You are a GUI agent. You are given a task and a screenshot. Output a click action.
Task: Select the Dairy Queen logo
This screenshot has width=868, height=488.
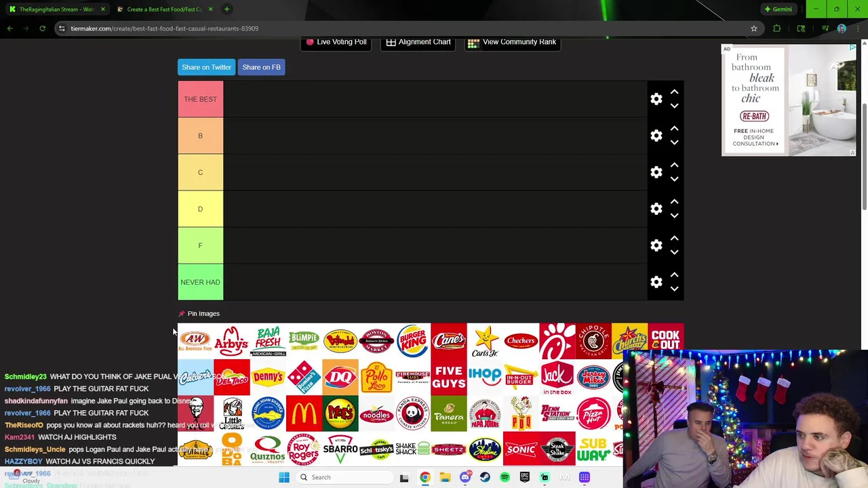(340, 377)
